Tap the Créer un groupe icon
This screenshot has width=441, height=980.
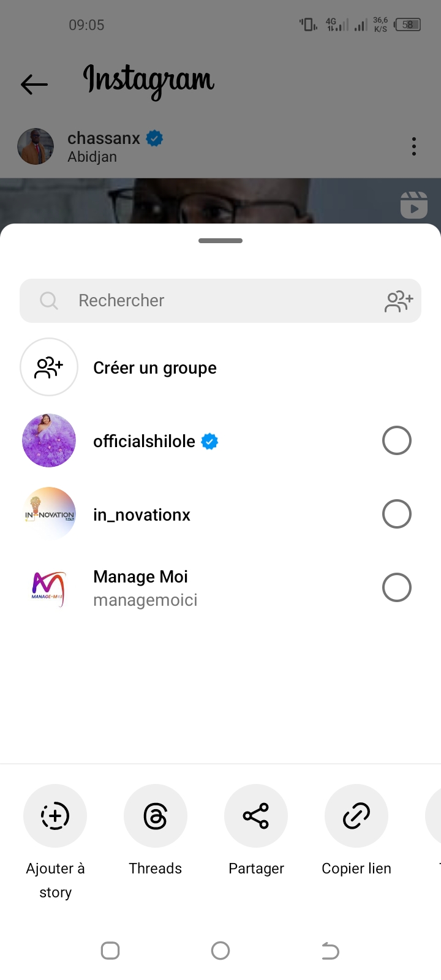pos(49,367)
